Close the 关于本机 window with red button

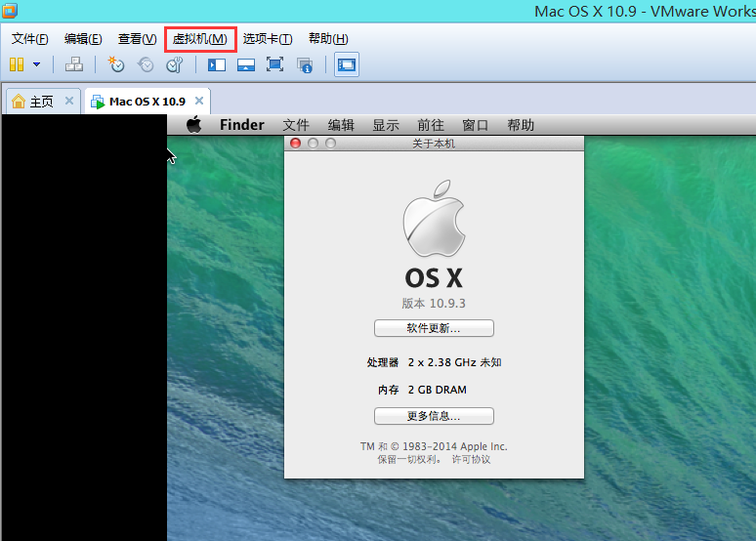coord(296,144)
